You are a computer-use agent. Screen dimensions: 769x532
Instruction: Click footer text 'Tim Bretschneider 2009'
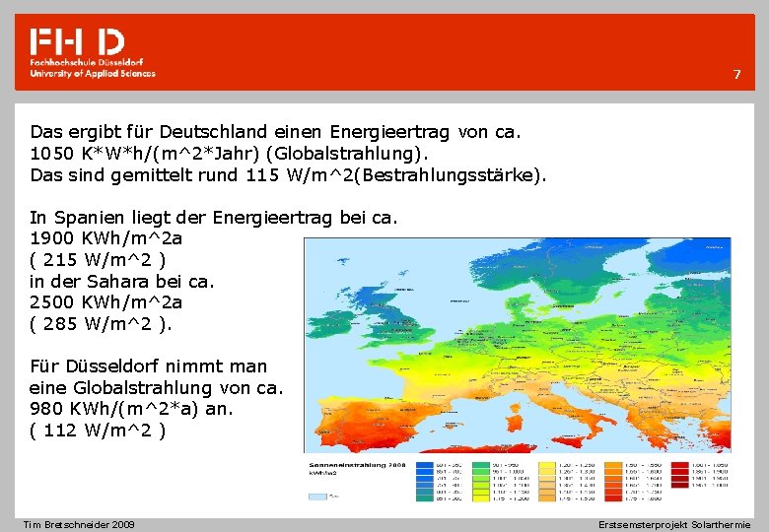click(79, 525)
